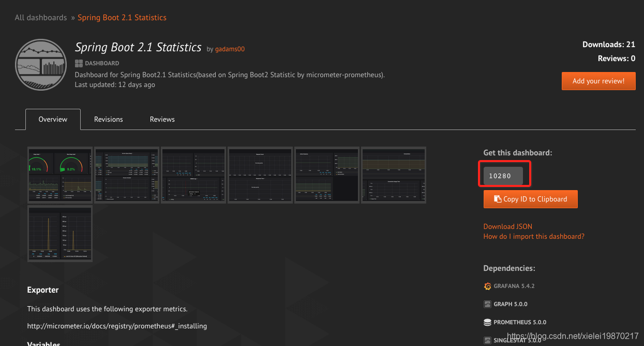Click the GRAFANA 5.4.2 dependency text
The height and width of the screenshot is (346, 644).
pyautogui.click(x=514, y=286)
